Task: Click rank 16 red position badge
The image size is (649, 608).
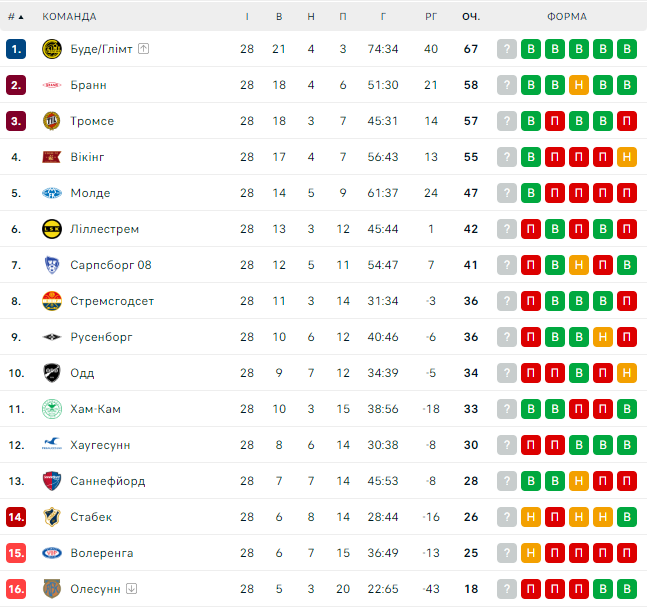Action: (16, 589)
